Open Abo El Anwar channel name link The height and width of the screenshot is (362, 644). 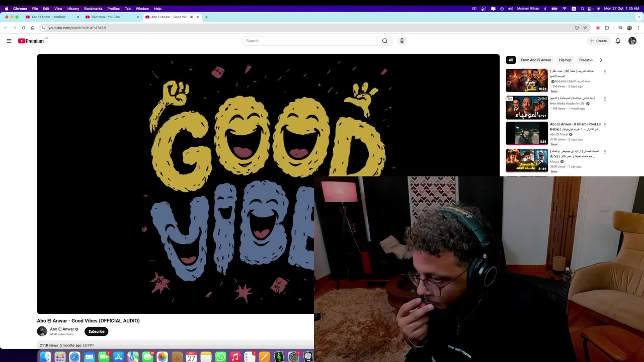pyautogui.click(x=62, y=329)
